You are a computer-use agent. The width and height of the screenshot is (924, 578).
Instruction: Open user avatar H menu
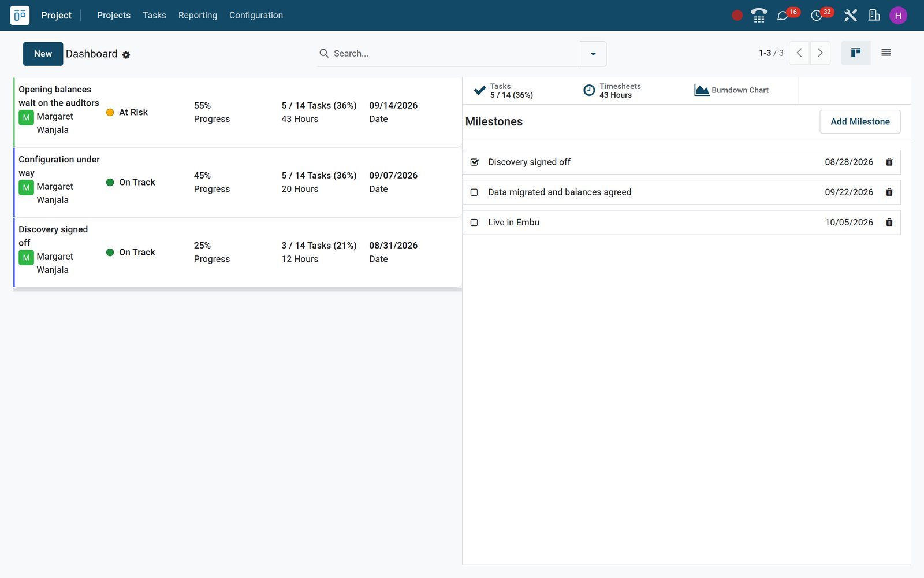[x=898, y=16]
